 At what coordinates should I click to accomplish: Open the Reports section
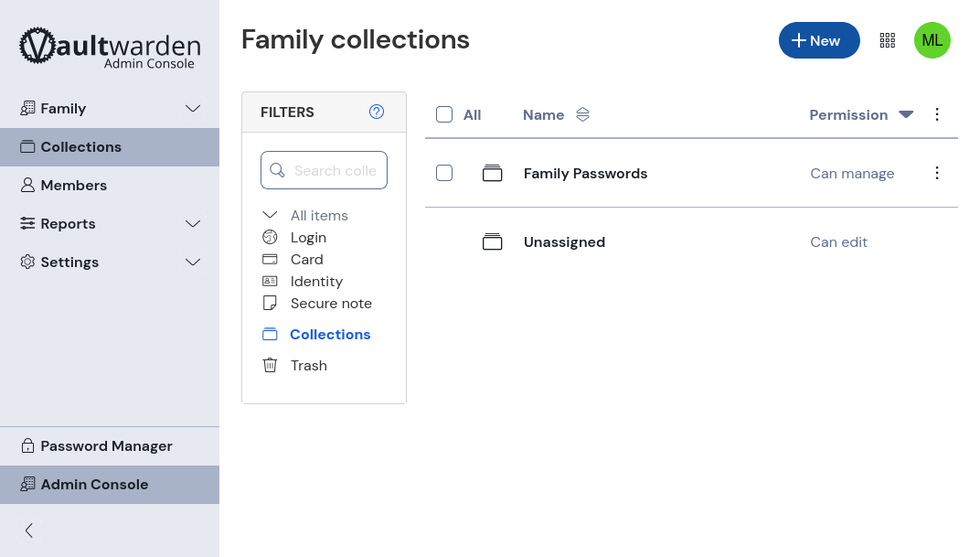tap(69, 224)
